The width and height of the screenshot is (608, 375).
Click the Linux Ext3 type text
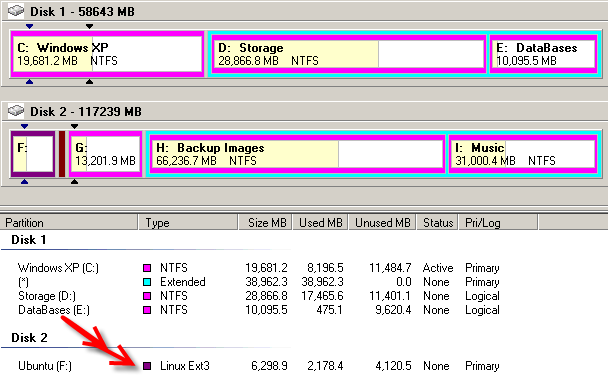[185, 366]
